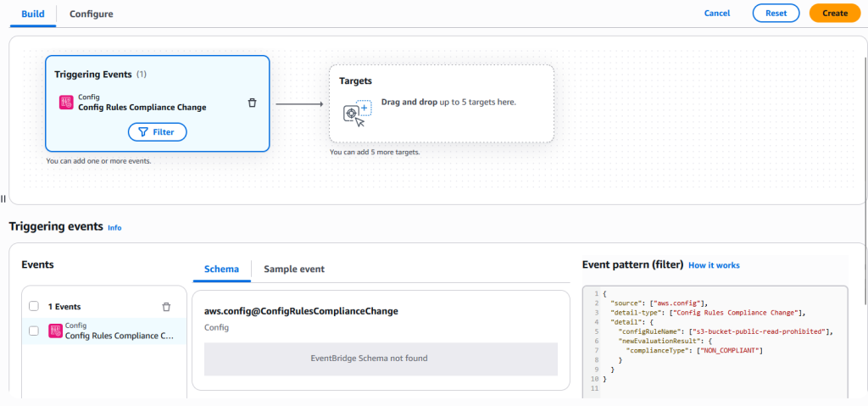Click the drag-and-drop target icon in Targets
This screenshot has height=406, width=868.
point(357,114)
